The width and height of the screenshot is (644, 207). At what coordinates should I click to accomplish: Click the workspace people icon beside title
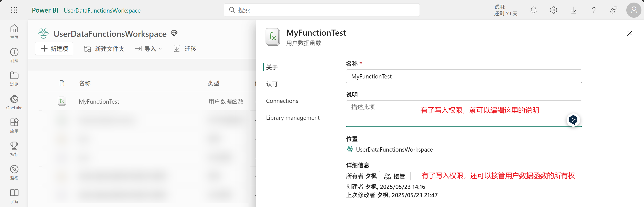[43, 34]
